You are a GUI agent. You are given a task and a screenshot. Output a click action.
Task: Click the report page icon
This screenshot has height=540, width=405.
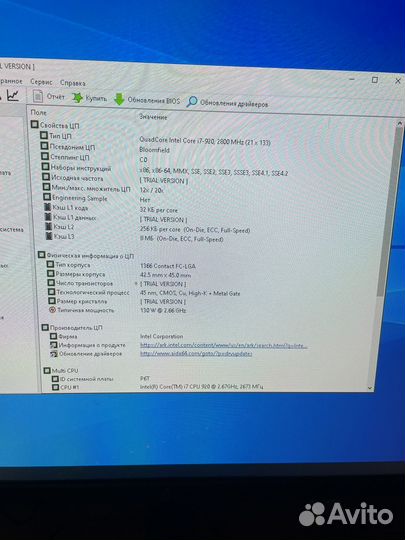38,96
